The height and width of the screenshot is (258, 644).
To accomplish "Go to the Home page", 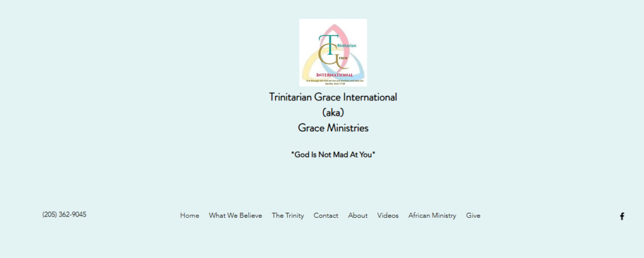I will pos(189,215).
